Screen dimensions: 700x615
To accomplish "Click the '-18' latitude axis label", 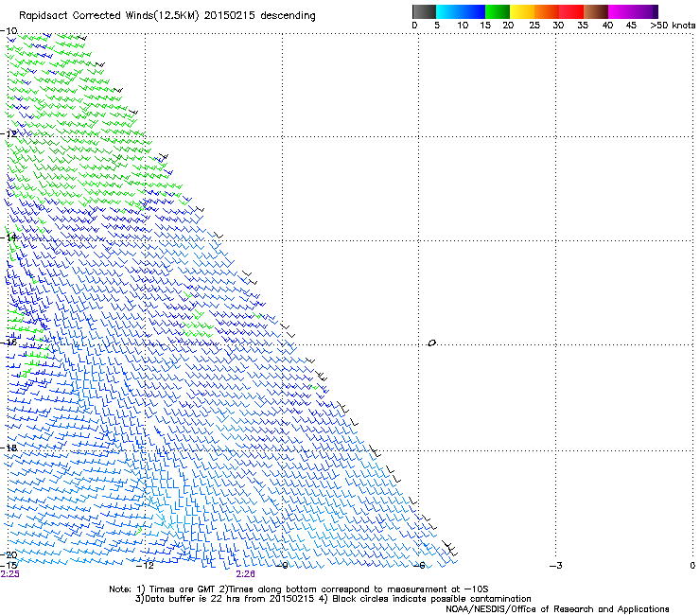I will [x=9, y=448].
